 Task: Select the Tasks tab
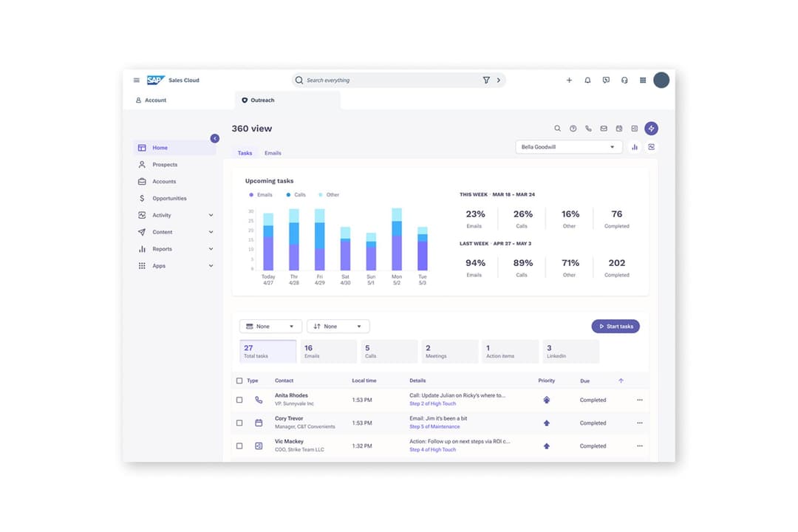click(245, 153)
